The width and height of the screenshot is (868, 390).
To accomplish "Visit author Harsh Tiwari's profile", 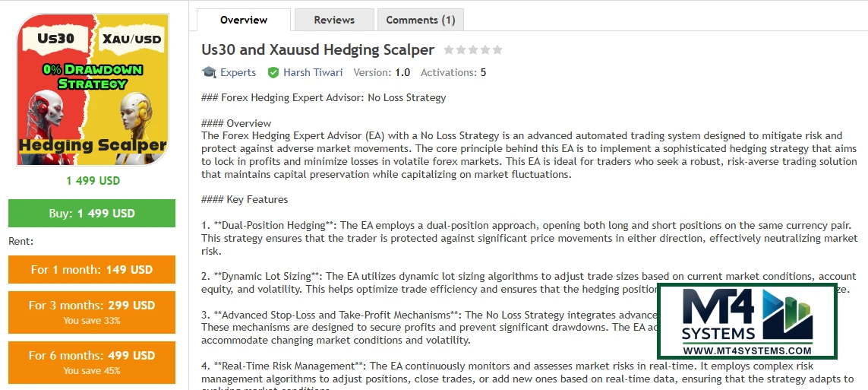I will click(313, 72).
